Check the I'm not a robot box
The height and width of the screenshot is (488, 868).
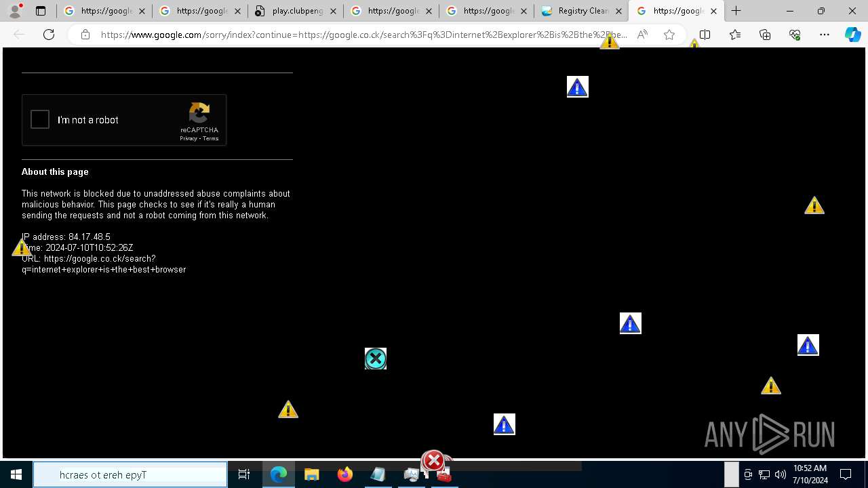tap(40, 120)
